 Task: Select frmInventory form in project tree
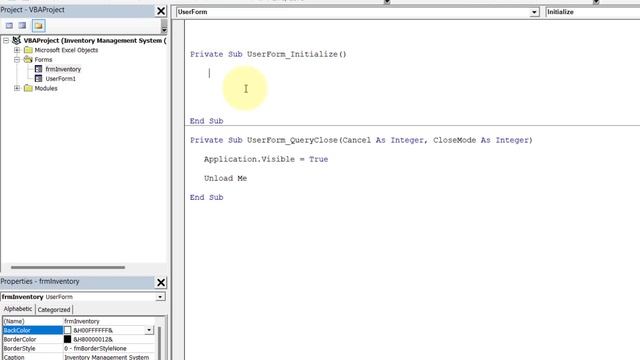63,69
